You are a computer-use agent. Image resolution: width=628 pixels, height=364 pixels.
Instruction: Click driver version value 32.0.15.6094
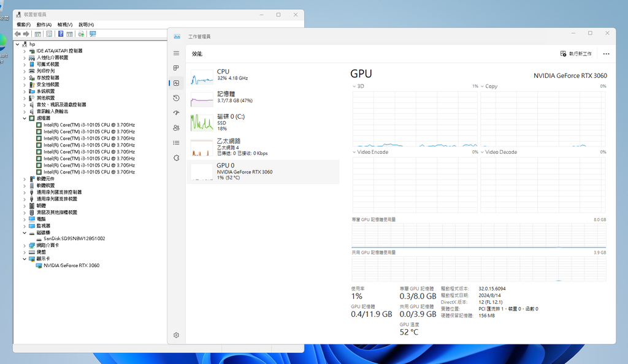point(492,289)
